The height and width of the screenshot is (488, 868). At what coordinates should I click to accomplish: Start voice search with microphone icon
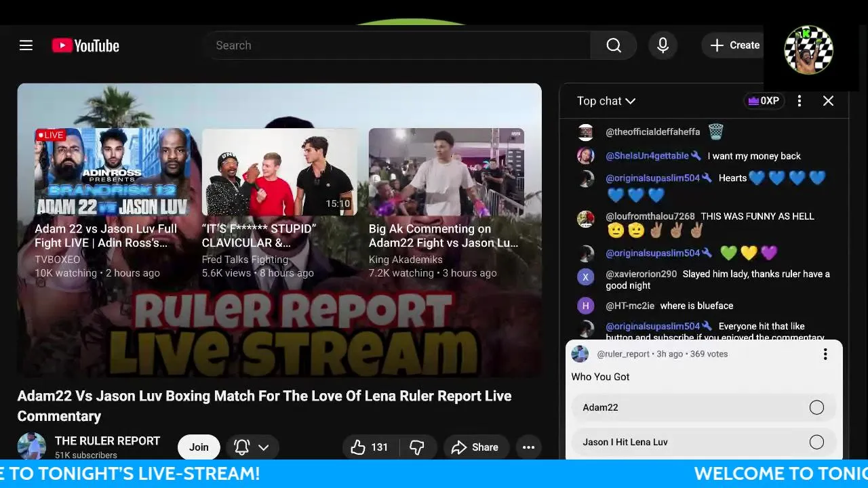[663, 45]
